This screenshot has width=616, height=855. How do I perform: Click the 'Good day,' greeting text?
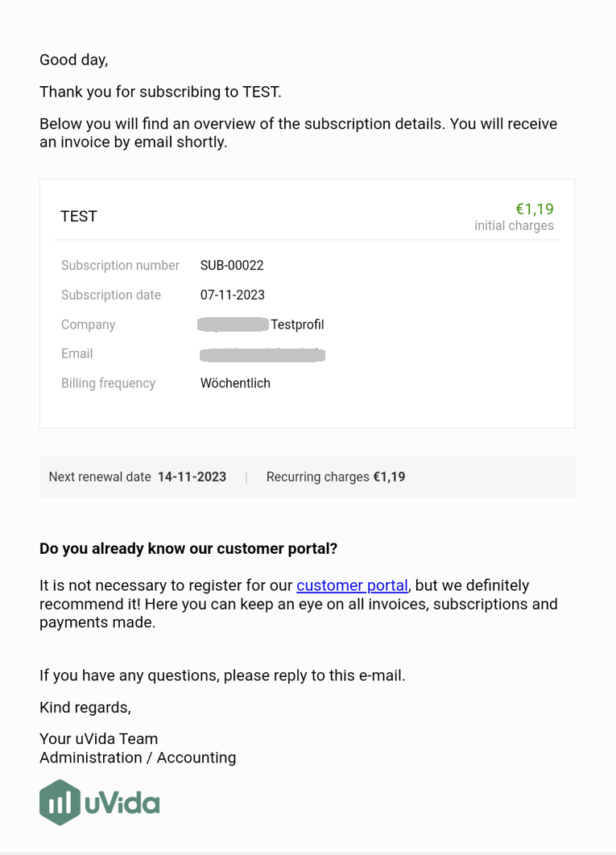click(x=73, y=60)
